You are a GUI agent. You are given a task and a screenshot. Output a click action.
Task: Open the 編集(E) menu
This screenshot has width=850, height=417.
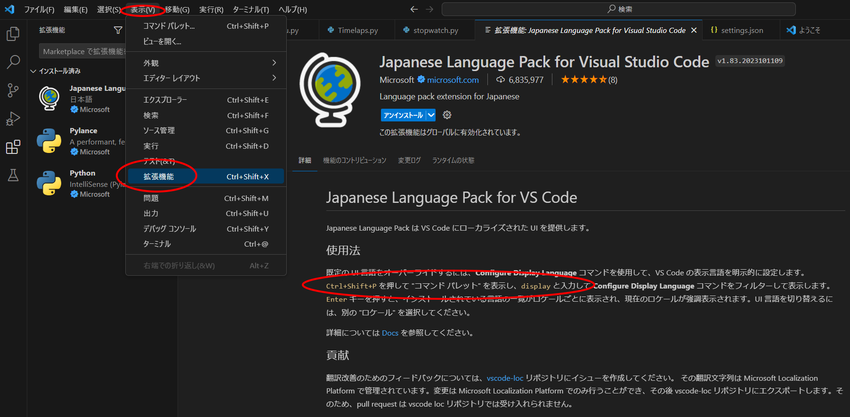[75, 10]
